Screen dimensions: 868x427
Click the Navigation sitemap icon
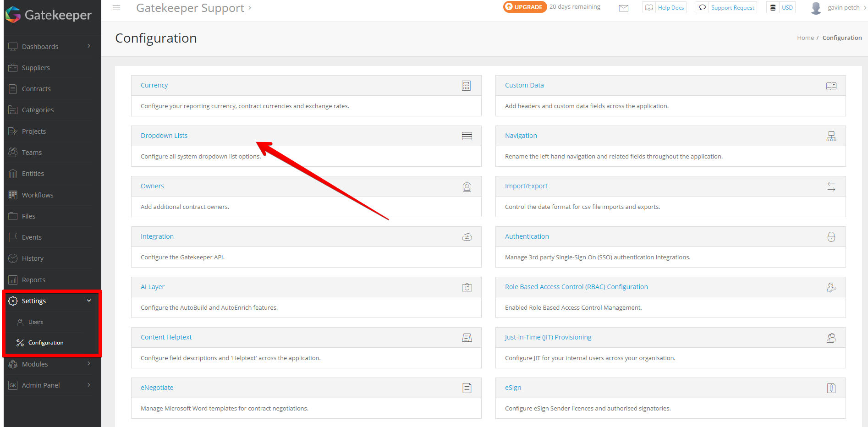[x=831, y=136]
